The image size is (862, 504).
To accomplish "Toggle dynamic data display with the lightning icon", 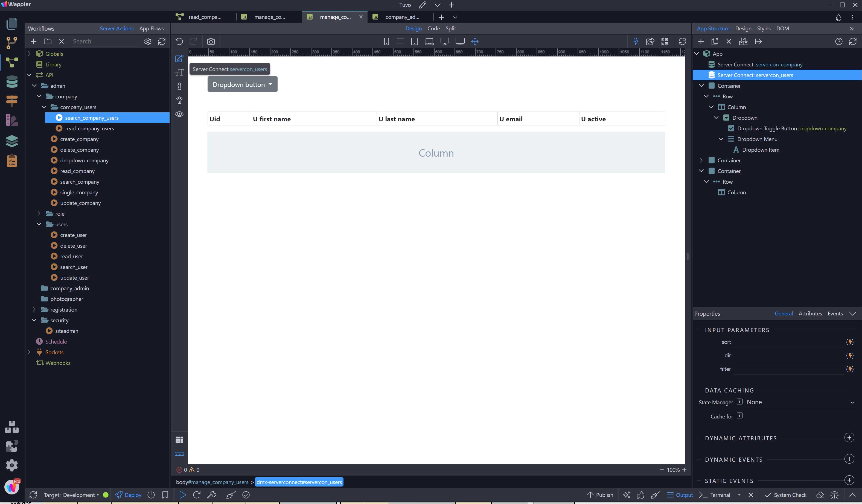I will click(x=636, y=41).
